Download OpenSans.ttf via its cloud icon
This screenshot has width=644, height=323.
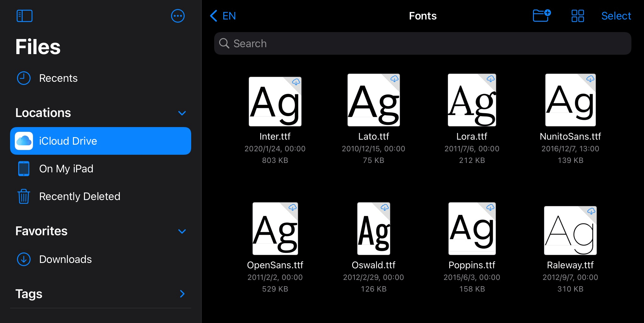292,207
